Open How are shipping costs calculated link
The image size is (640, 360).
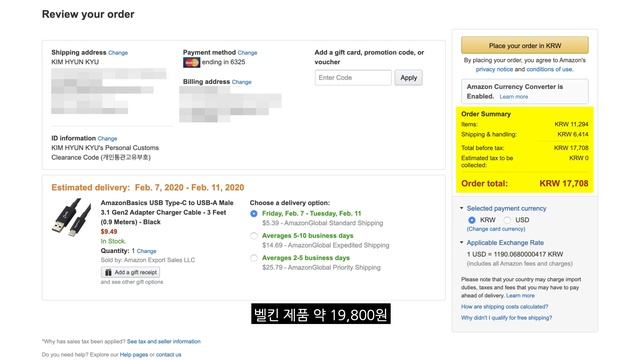(504, 307)
